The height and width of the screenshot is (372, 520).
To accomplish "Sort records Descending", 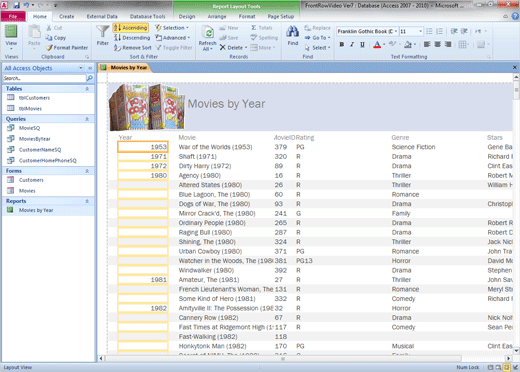I will tap(132, 38).
